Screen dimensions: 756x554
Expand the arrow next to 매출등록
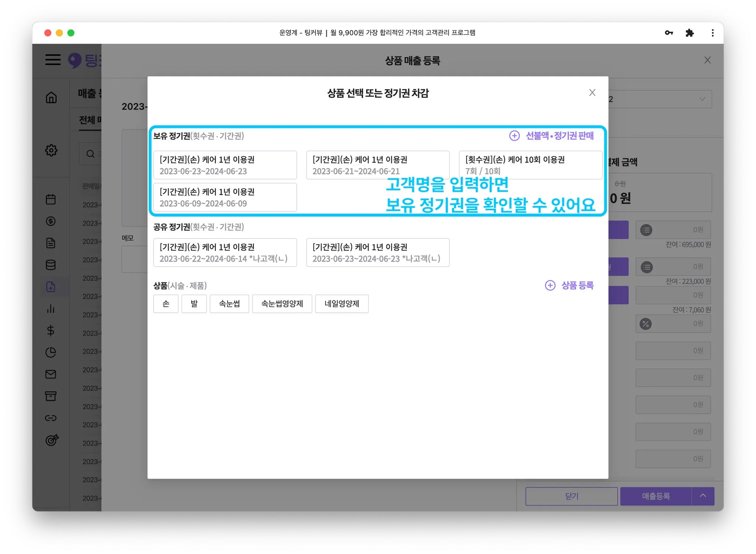(x=703, y=496)
